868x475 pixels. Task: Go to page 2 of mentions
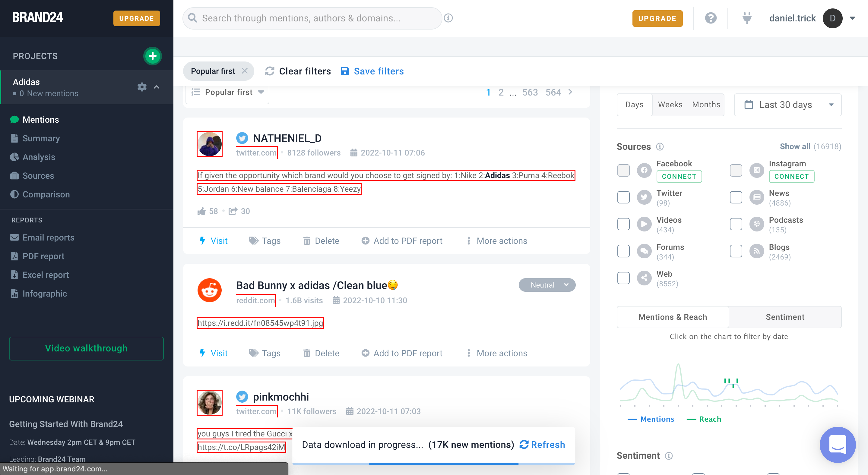pos(501,92)
